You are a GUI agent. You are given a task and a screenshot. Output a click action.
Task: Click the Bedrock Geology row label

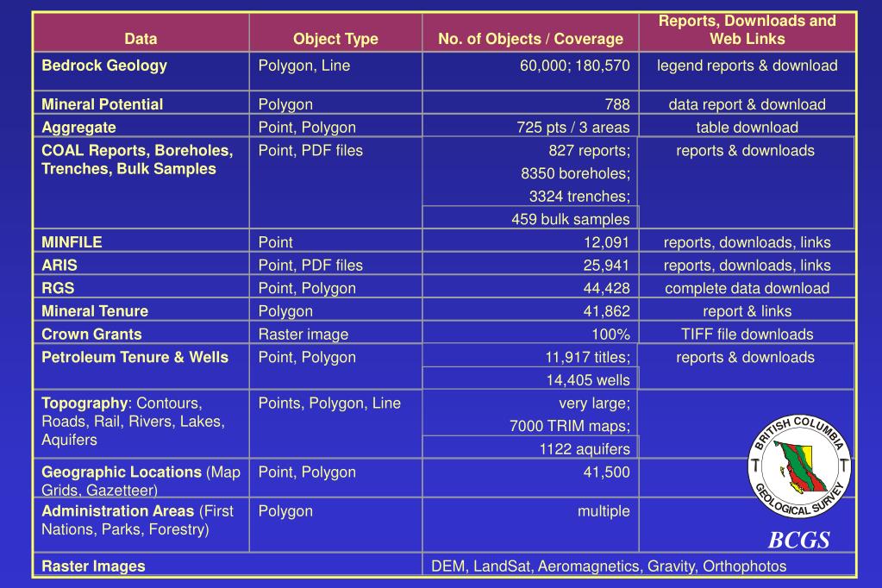[104, 66]
